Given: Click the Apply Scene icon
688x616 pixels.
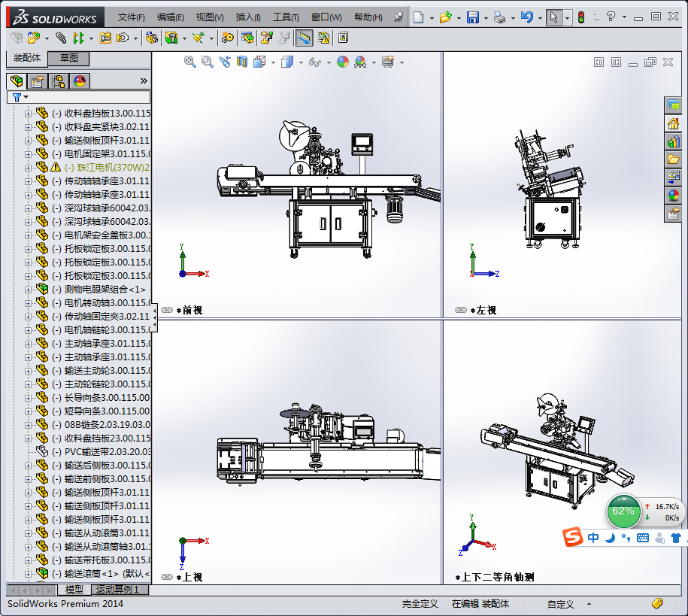Looking at the screenshot, I should (x=360, y=62).
